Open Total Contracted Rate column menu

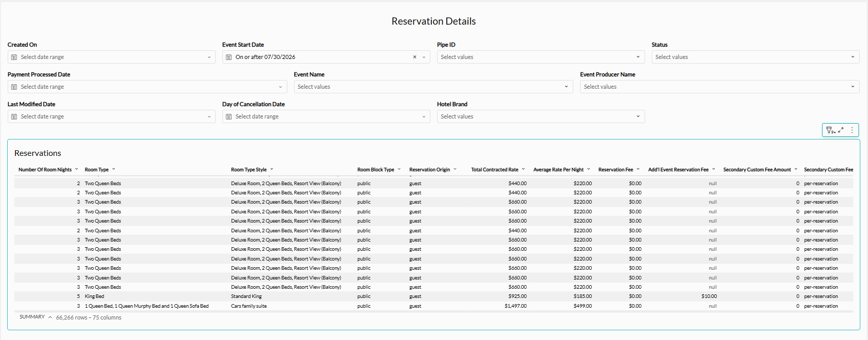(523, 169)
